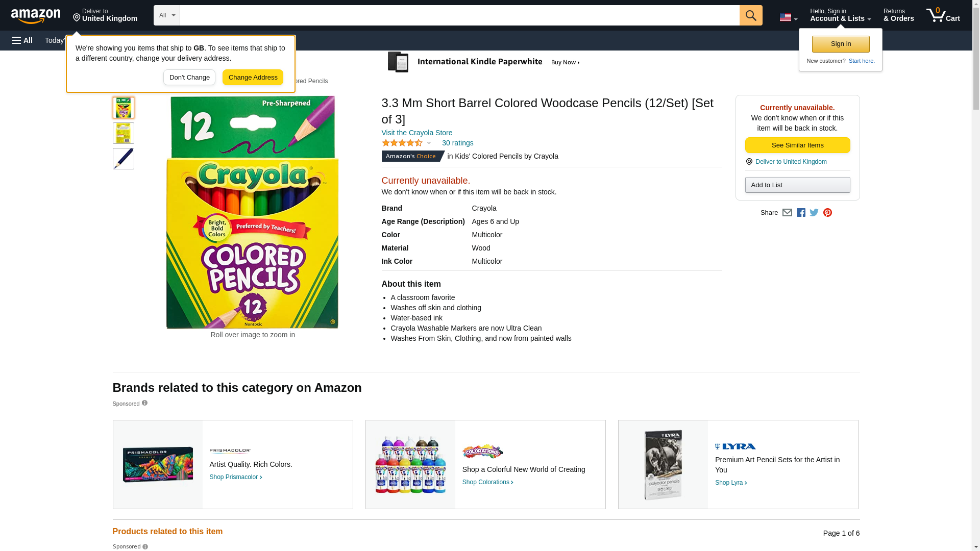Share via email envelope icon
The width and height of the screenshot is (980, 551).
[787, 213]
